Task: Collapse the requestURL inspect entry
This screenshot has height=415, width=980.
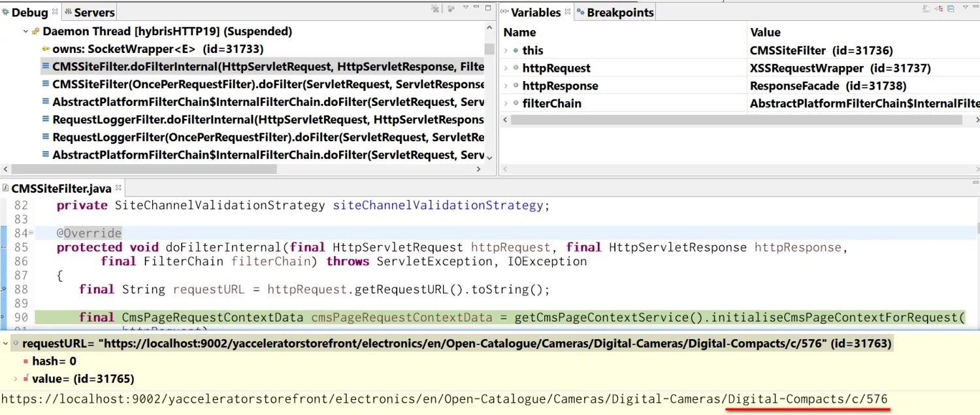Action: pos(7,343)
